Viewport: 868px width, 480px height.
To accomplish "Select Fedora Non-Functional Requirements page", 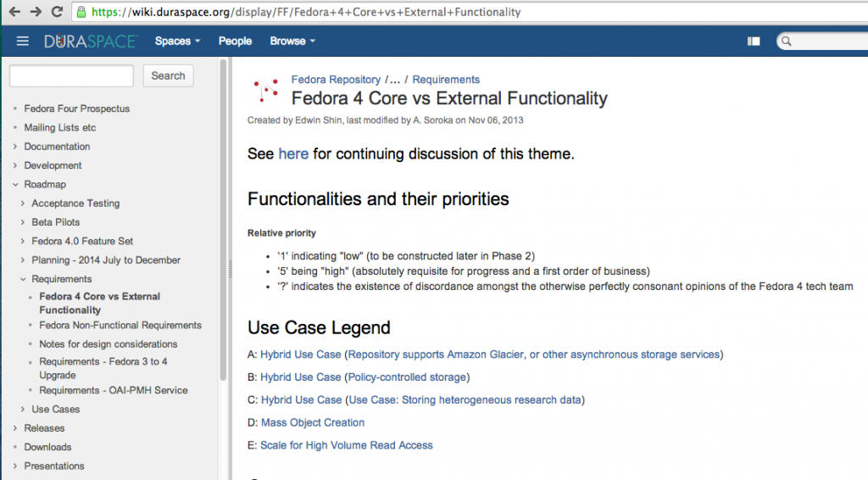I will 120,325.
